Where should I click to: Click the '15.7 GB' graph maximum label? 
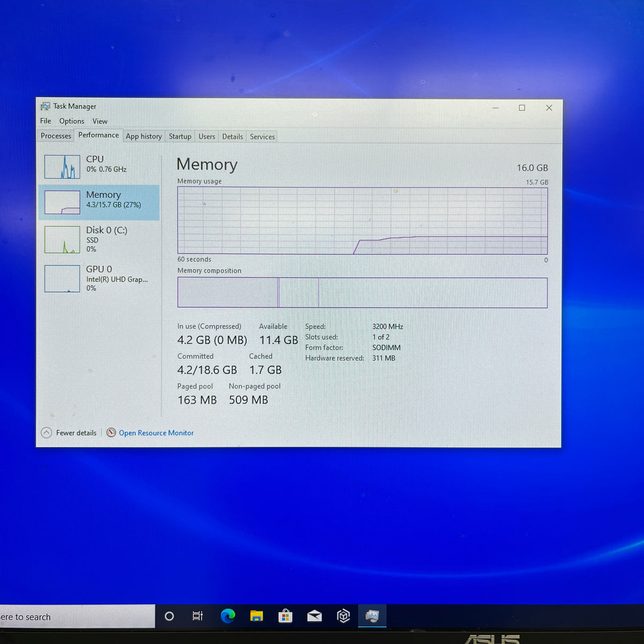tap(537, 182)
